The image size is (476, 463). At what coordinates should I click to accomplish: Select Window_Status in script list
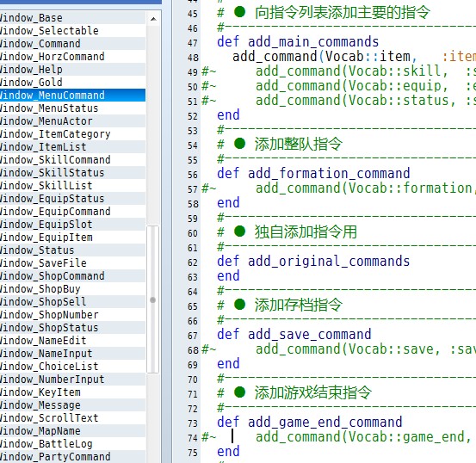(x=72, y=250)
